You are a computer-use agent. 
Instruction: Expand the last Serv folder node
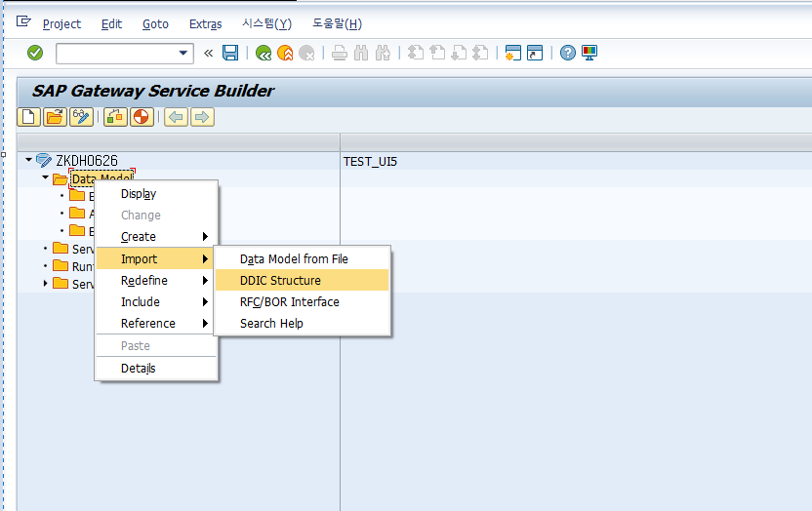45,284
